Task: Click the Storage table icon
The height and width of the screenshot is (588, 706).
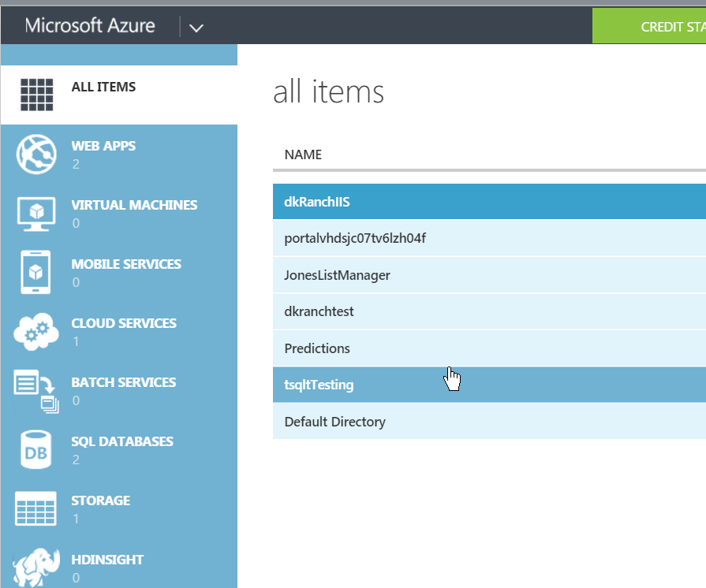Action: pyautogui.click(x=35, y=508)
